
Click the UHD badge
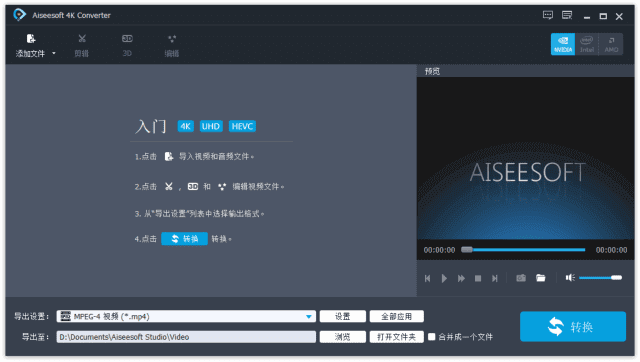tap(211, 127)
